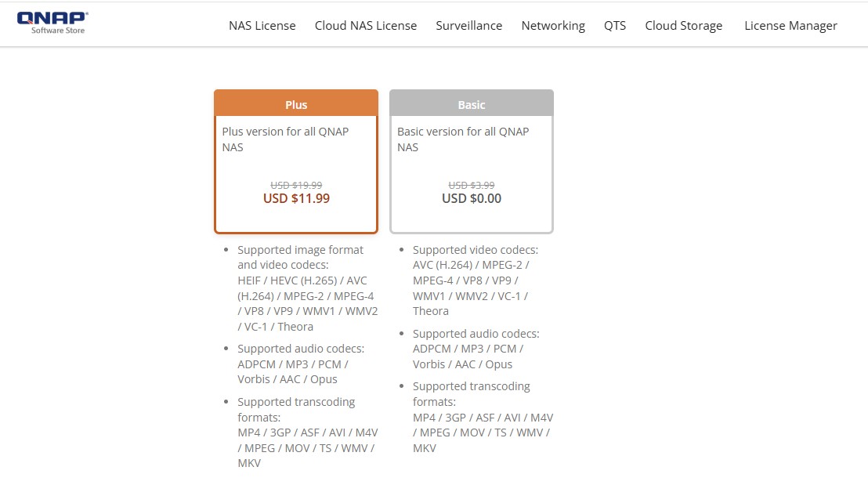Open the Cloud Storage section
Screen dimensions: 868x485
click(x=684, y=26)
